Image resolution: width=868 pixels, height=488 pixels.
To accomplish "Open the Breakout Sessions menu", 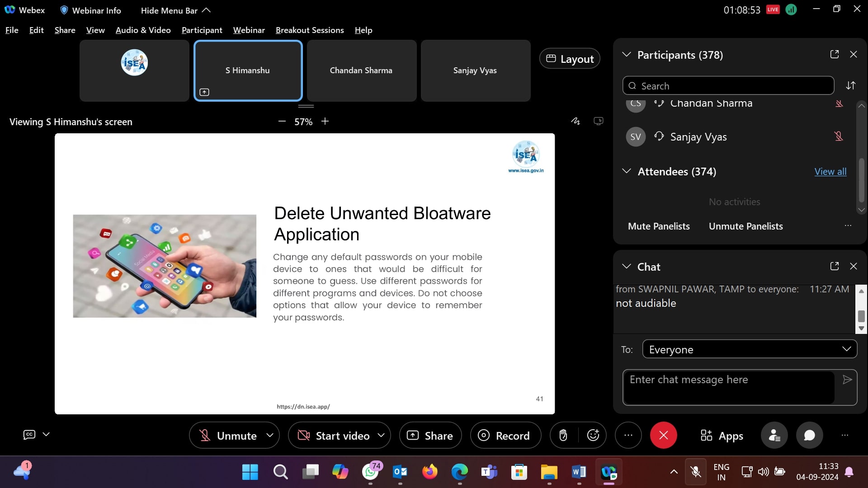I will (x=310, y=30).
